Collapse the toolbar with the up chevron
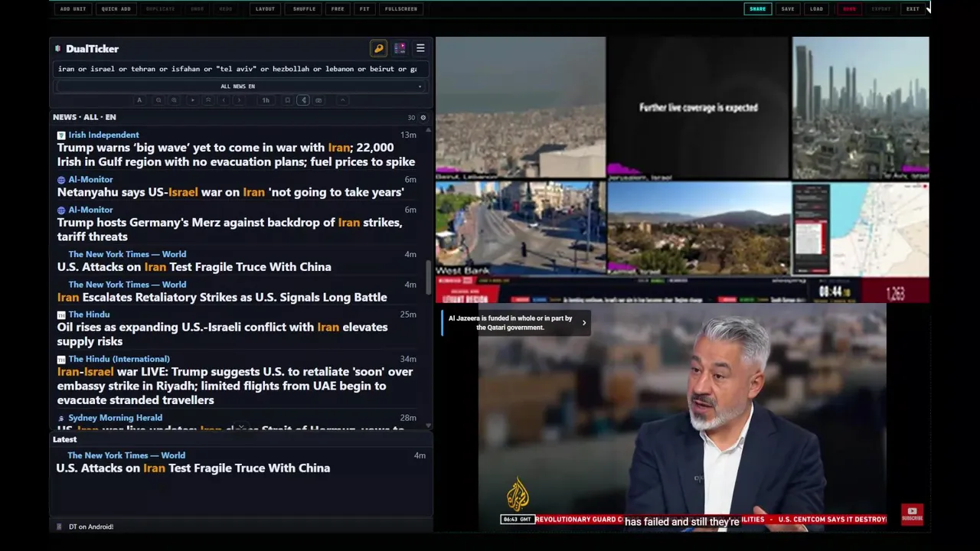The image size is (980, 551). (343, 100)
